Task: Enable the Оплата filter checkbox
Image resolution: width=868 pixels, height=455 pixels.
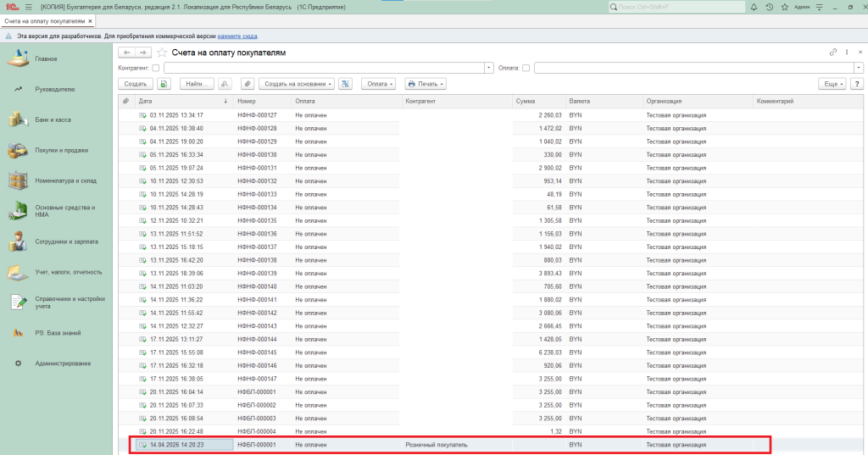Action: tap(526, 68)
